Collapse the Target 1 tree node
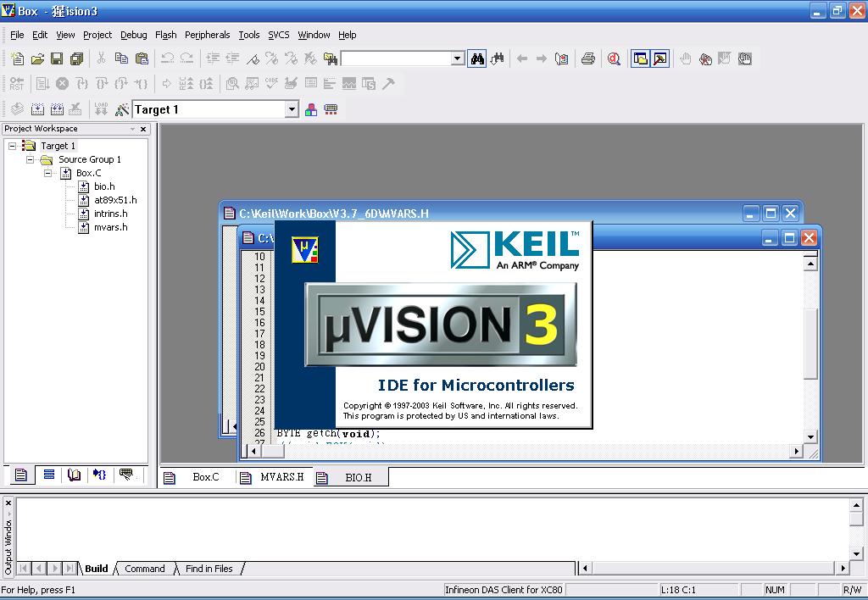The width and height of the screenshot is (868, 600). (x=12, y=146)
